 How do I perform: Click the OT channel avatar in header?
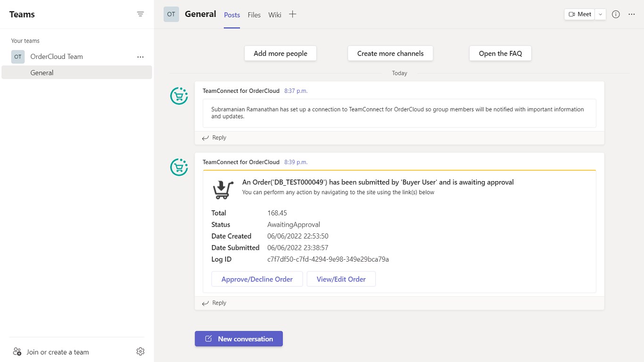[x=171, y=14]
